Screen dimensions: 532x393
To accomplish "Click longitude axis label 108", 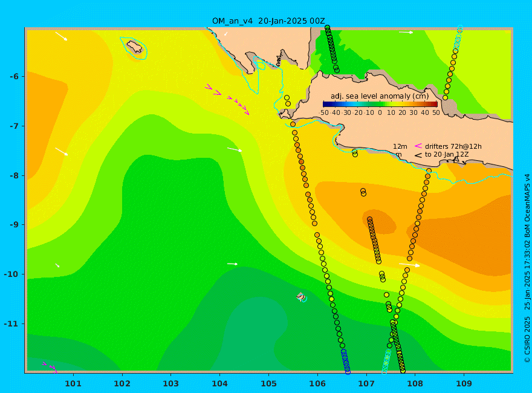I will [x=415, y=384].
